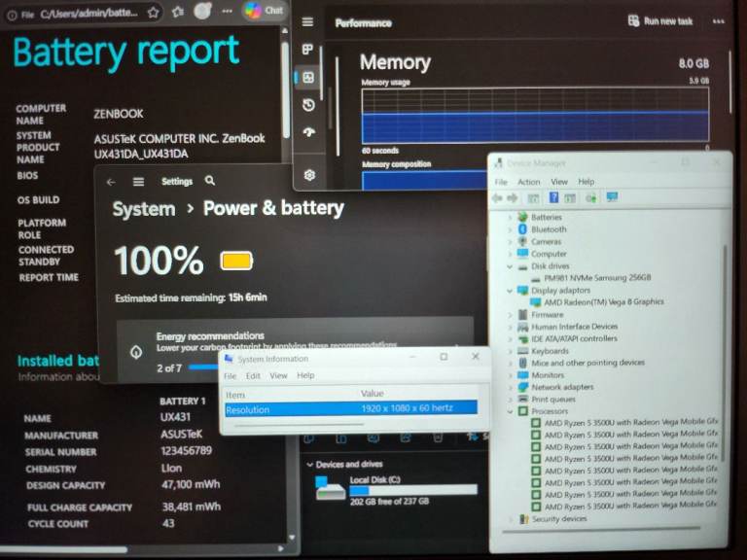The width and height of the screenshot is (747, 560).
Task: Click the Memory usage graph
Action: tap(535, 116)
